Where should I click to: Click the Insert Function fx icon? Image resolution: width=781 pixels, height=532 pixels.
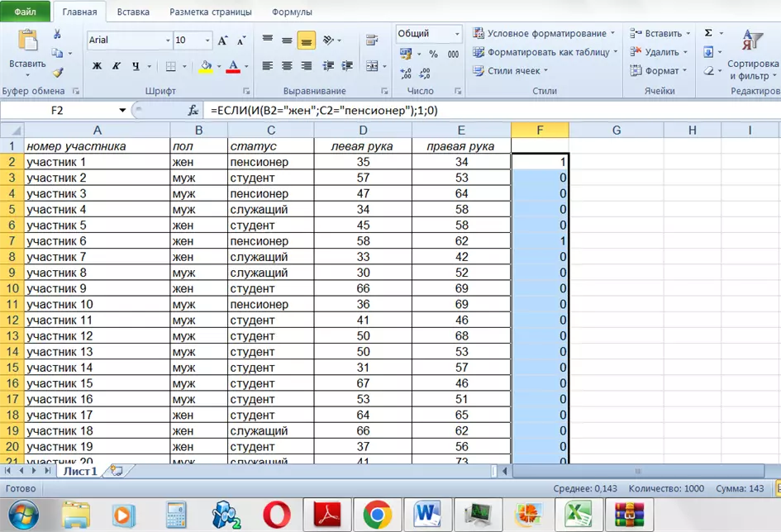(193, 110)
